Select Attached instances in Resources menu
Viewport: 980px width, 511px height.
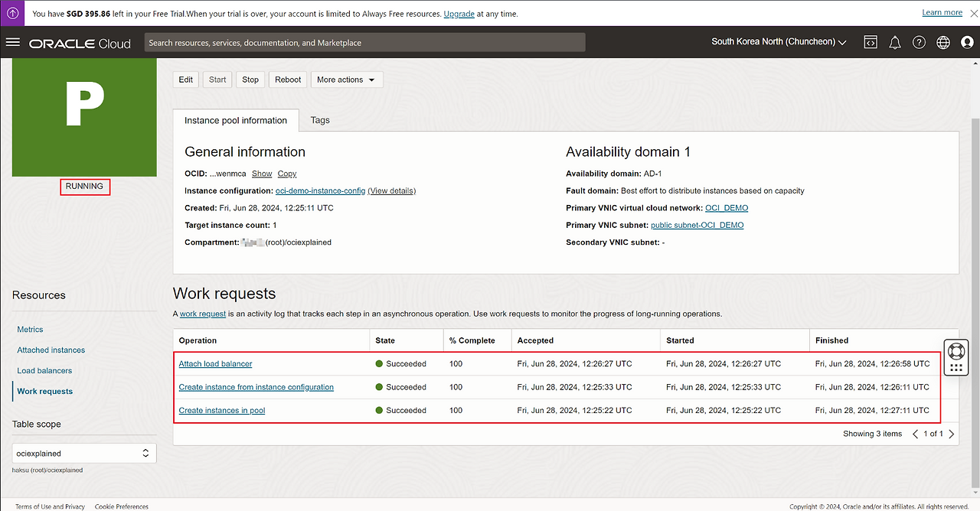coord(51,350)
